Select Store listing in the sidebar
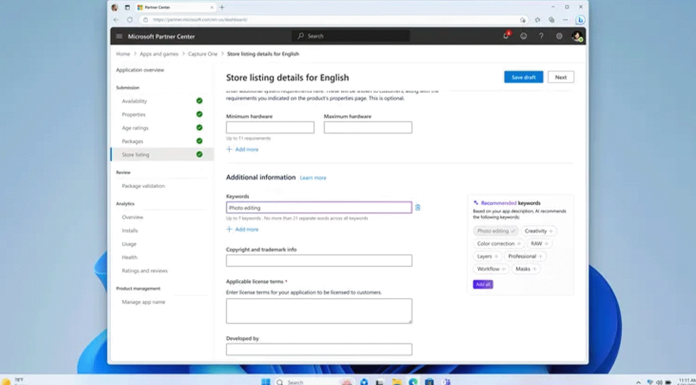 coord(162,154)
